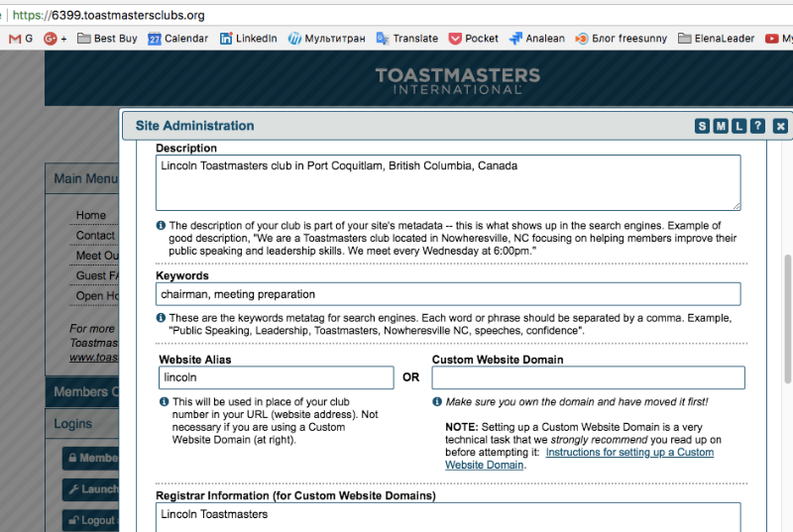Open Google+ bookmark
The image size is (793, 532).
tap(56, 39)
